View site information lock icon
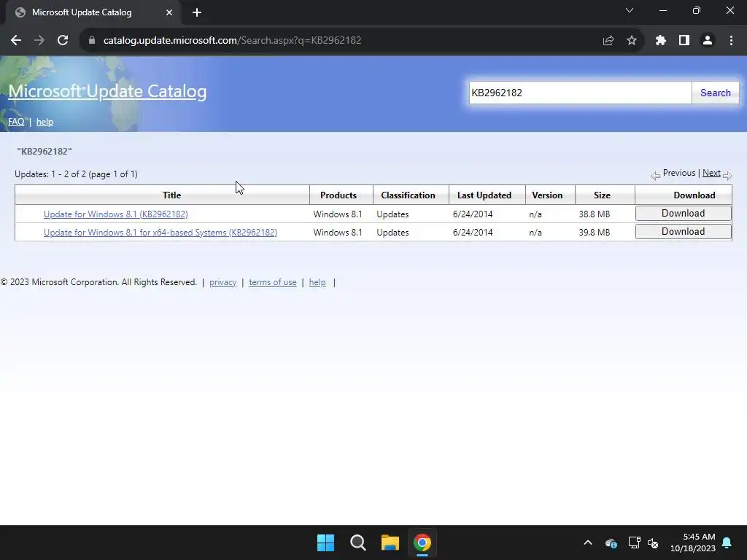 point(91,41)
